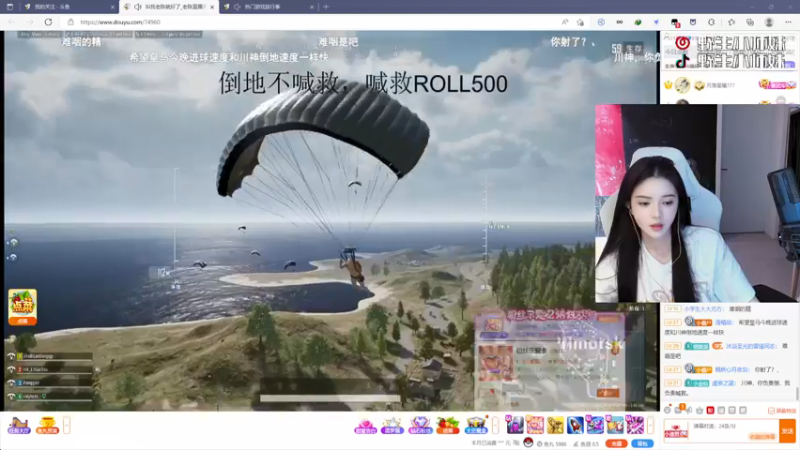This screenshot has height=450, width=800.
Task: Click the streamer webcam overlay
Action: (x=697, y=204)
